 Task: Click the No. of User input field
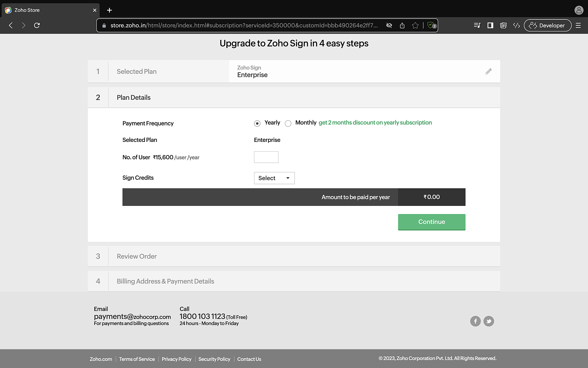point(266,157)
